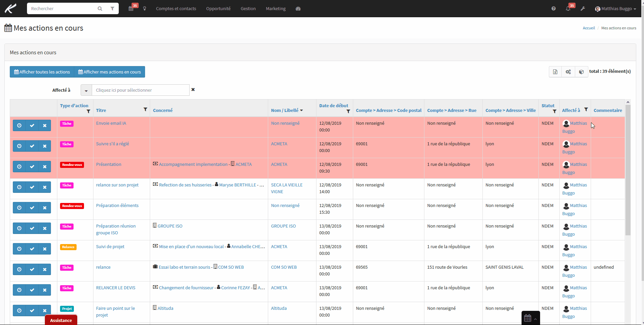Open the search filter funnel dropdown
The width and height of the screenshot is (644, 325).
point(112,8)
